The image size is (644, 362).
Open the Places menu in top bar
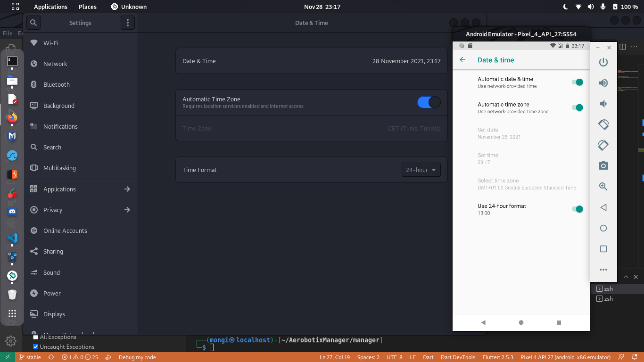[88, 7]
